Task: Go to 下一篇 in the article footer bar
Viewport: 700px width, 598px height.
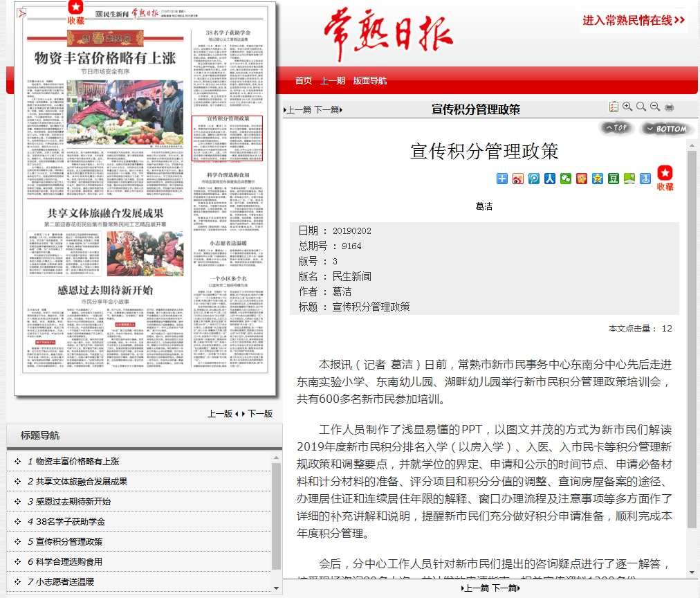Action: (x=506, y=588)
